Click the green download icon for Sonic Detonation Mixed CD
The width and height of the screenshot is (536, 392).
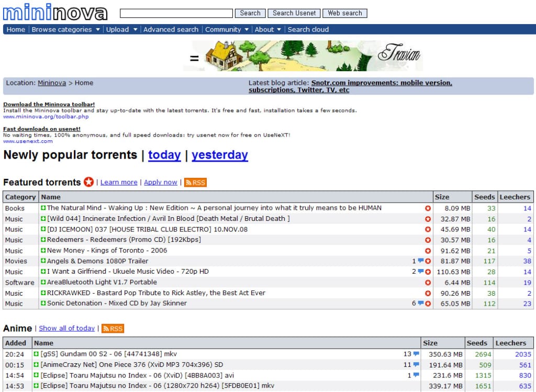click(x=43, y=303)
